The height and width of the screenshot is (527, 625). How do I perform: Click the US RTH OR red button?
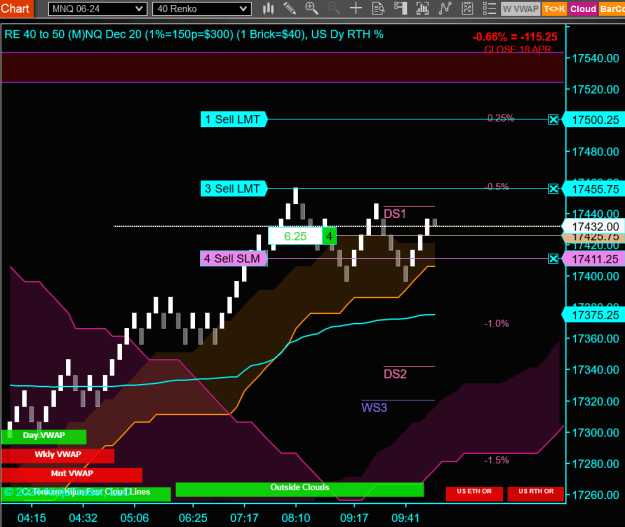(x=536, y=494)
